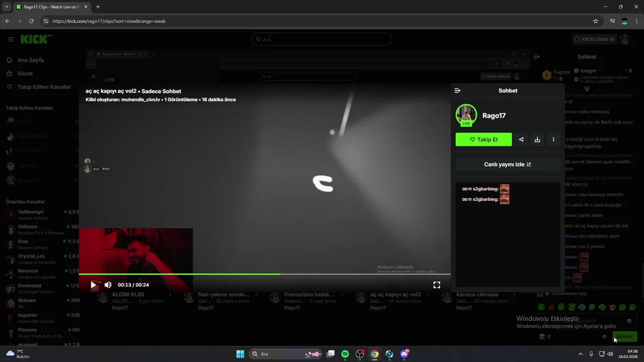The height and width of the screenshot is (362, 644).
Task: Open Overrated recommended channel
Action: (42, 288)
